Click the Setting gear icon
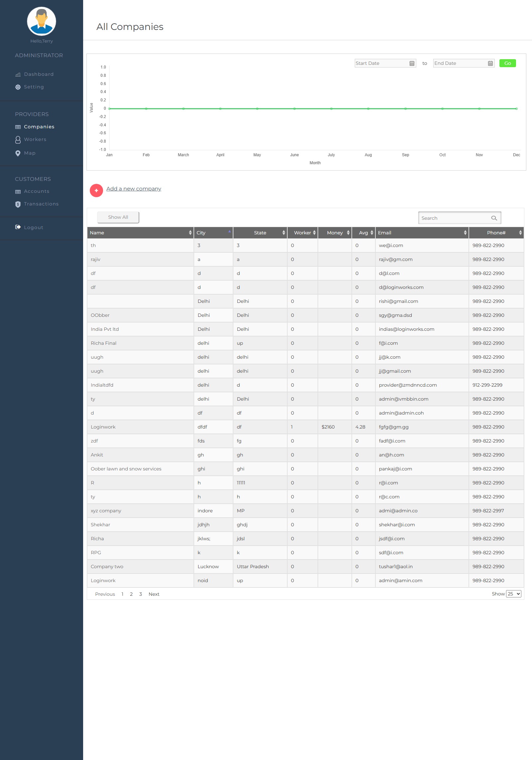Screen dimensions: 532x760 [x=18, y=87]
